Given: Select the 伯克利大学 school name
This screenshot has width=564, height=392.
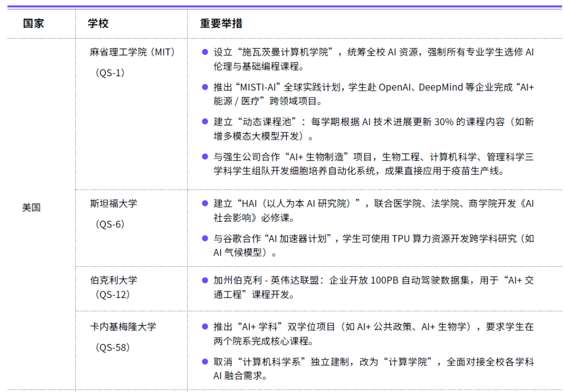Looking at the screenshot, I should 113,280.
